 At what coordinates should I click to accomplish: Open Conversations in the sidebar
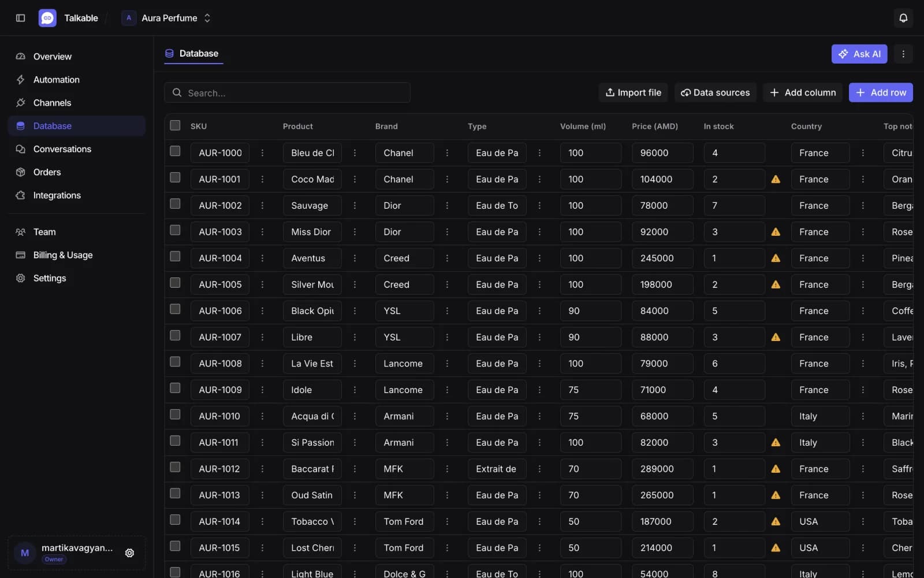click(x=77, y=149)
